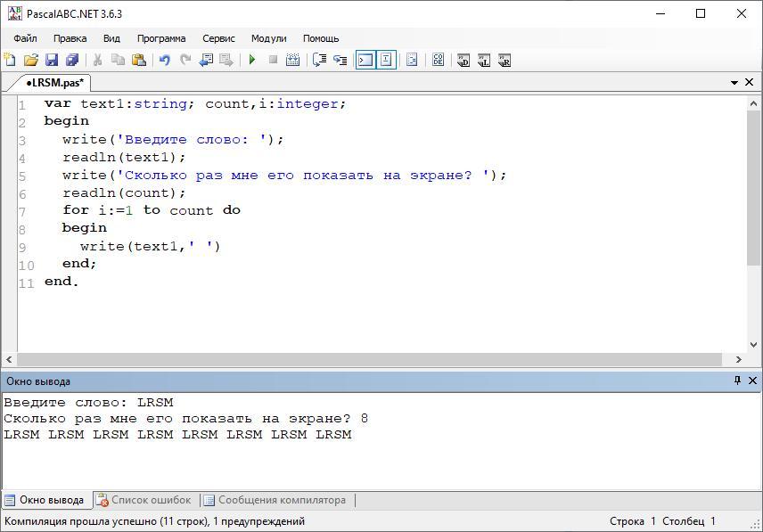Image resolution: width=763 pixels, height=532 pixels.
Task: Toggle the input box panel button
Action: click(x=386, y=60)
